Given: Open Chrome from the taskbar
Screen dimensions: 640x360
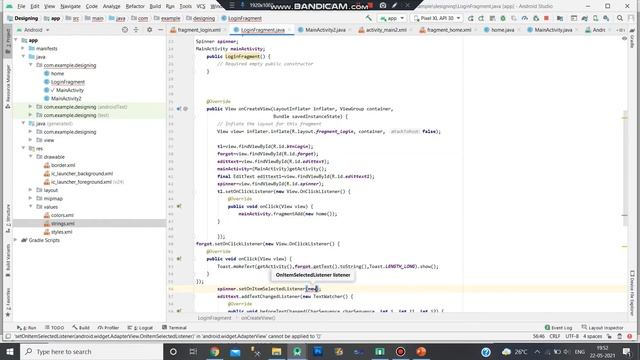Looking at the screenshot, I should tap(214, 351).
